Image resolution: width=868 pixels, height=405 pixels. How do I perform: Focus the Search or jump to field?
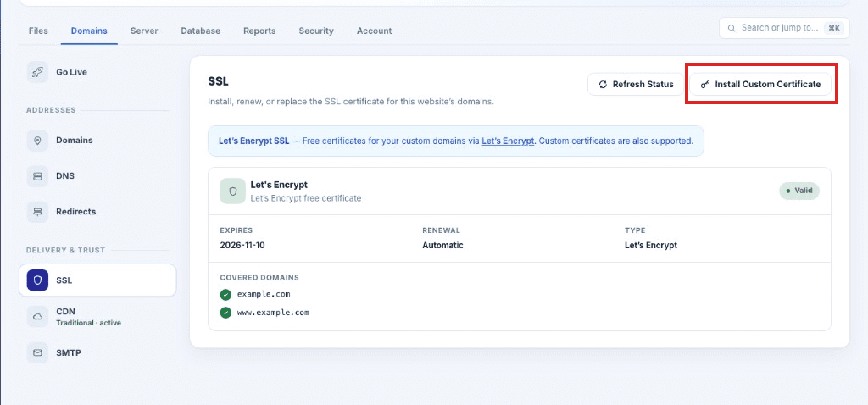point(784,28)
